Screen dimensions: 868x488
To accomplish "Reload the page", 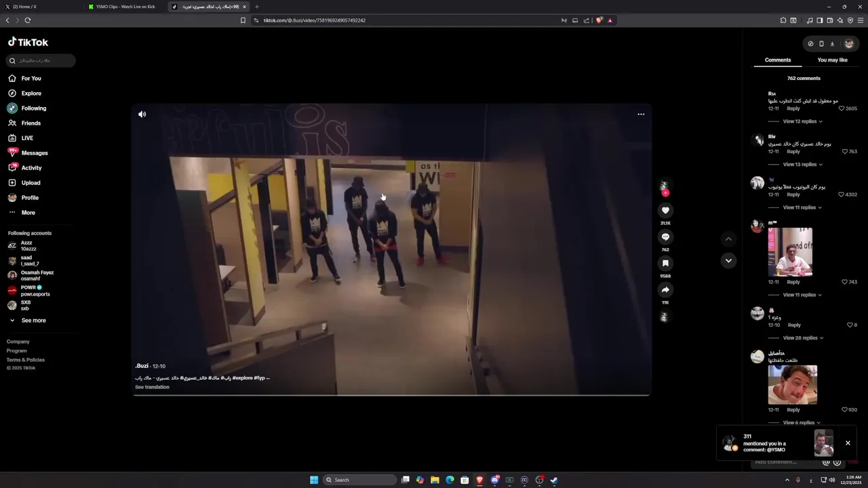I will point(28,20).
